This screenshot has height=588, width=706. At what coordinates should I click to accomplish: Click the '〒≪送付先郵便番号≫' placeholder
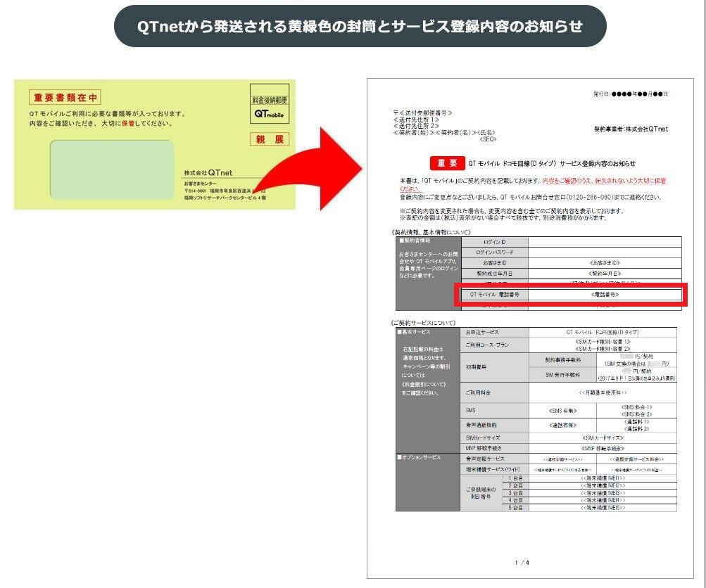click(423, 113)
